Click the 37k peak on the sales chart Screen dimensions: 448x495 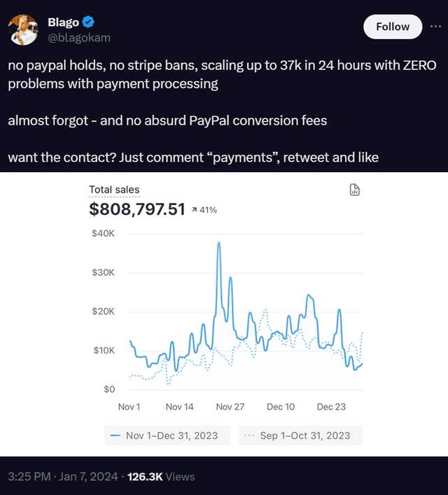[x=218, y=243]
